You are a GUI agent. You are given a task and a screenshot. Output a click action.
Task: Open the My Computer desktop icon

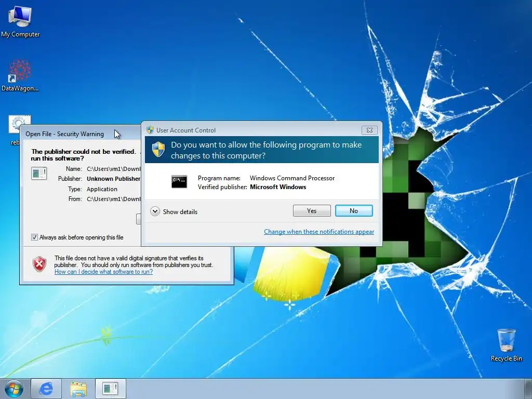[20, 22]
